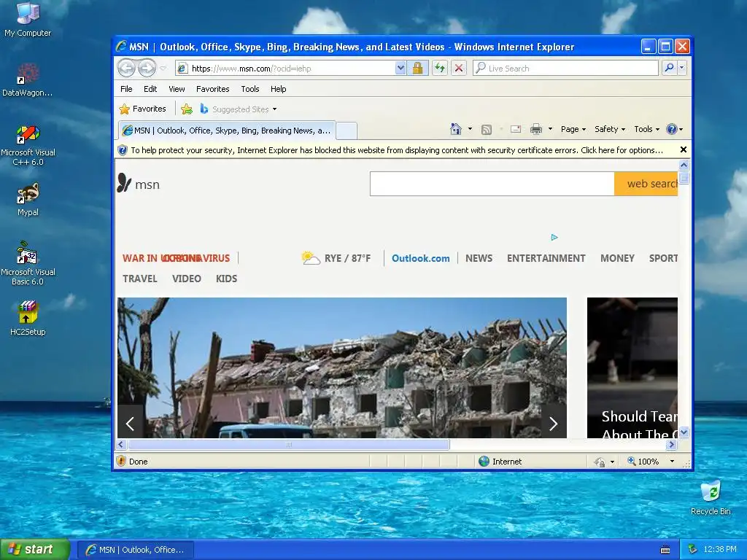
Task: Click the weather sun cloud icon
Action: coord(311,257)
